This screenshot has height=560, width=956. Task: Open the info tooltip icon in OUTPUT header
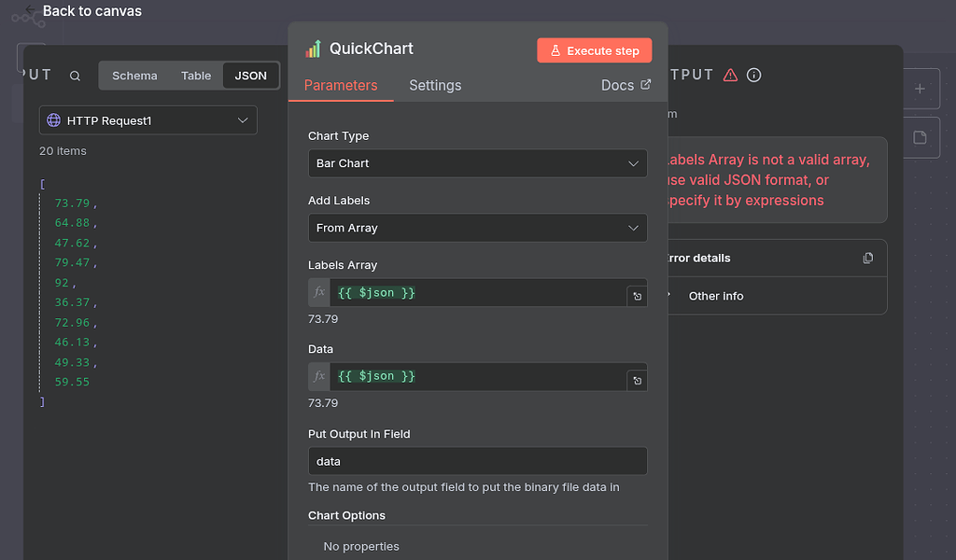[x=753, y=76]
